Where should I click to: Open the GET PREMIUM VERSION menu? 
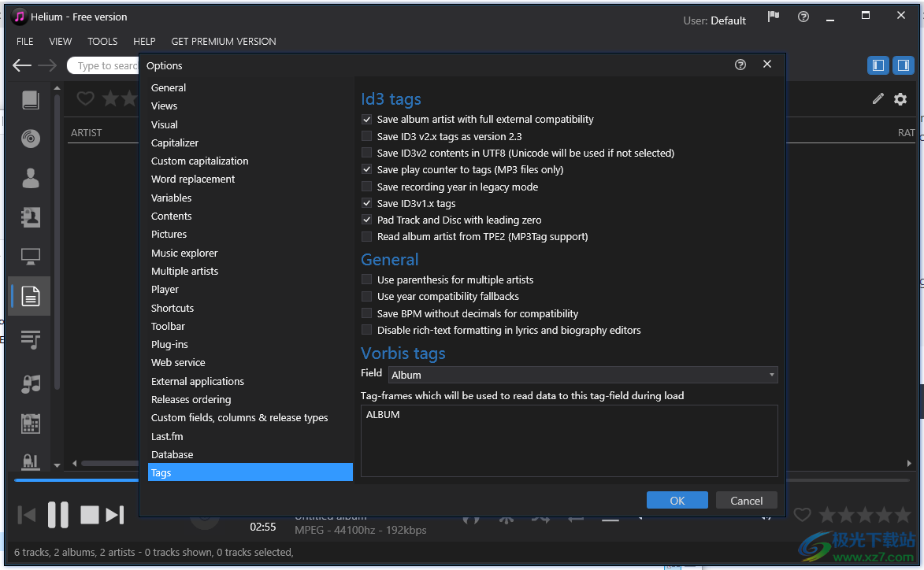224,41
